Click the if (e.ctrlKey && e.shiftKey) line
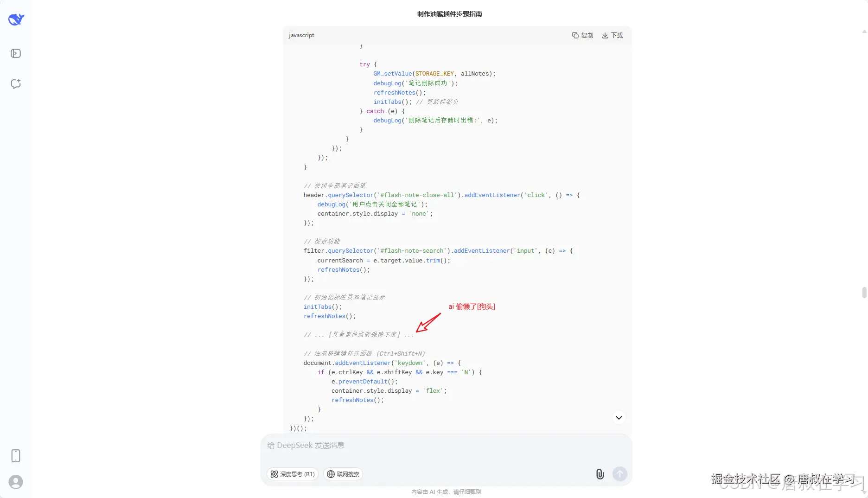 pyautogui.click(x=400, y=372)
